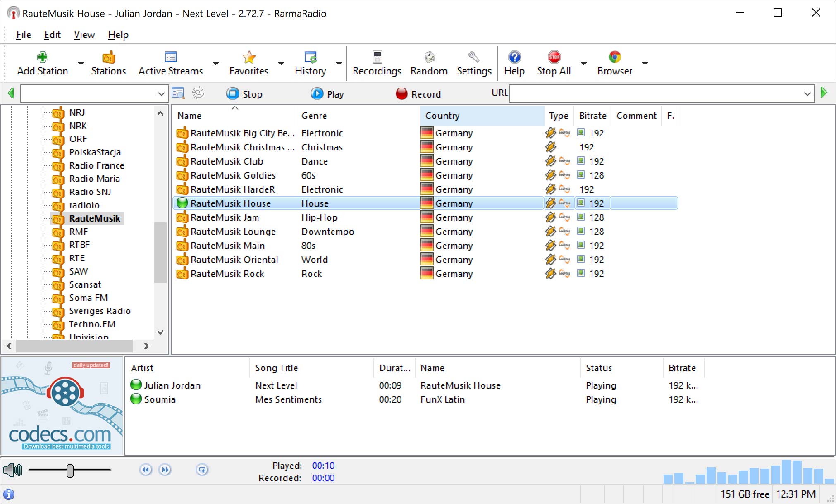Click the repeat icon in player bar
Viewport: 836px width, 504px height.
coord(202,470)
